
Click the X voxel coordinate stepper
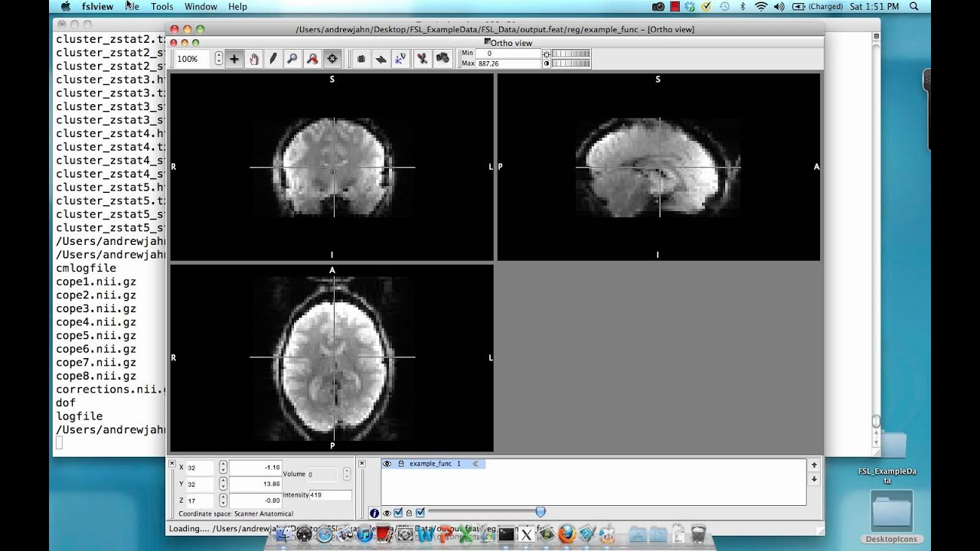pyautogui.click(x=223, y=467)
